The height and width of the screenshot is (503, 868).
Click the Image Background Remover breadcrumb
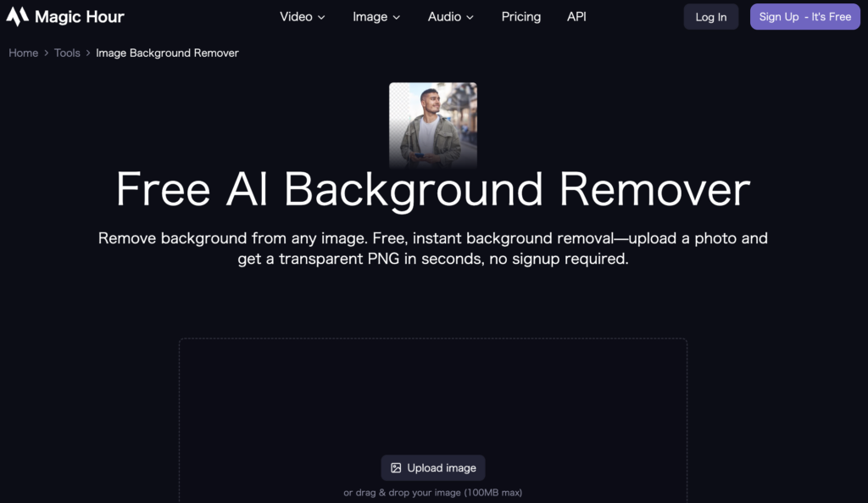(x=167, y=53)
